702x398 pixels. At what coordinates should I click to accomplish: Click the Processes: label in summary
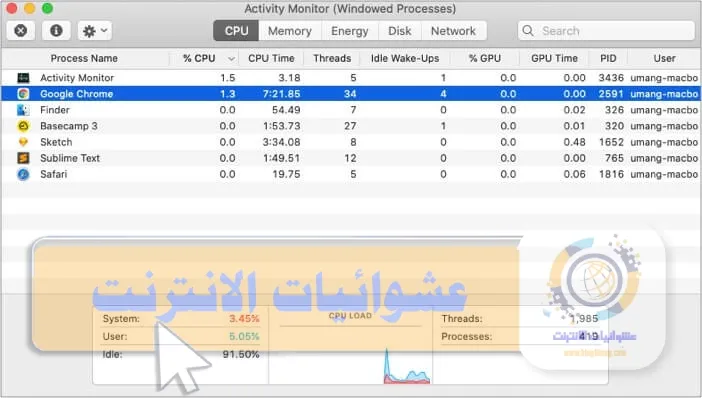click(467, 337)
